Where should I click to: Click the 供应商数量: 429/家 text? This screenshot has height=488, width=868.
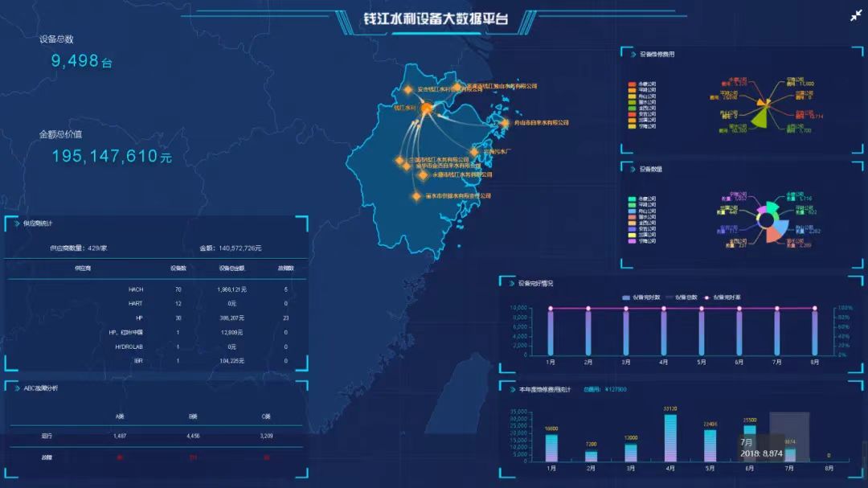[79, 248]
